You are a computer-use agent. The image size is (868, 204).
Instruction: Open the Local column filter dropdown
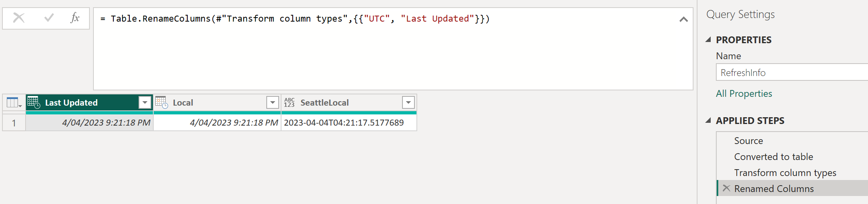(x=272, y=103)
